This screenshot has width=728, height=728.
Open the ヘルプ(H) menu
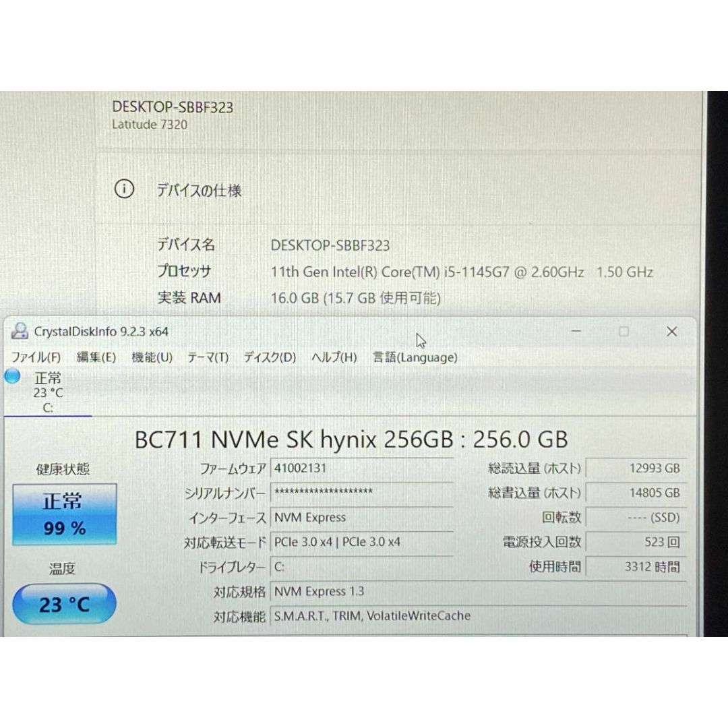tap(334, 357)
